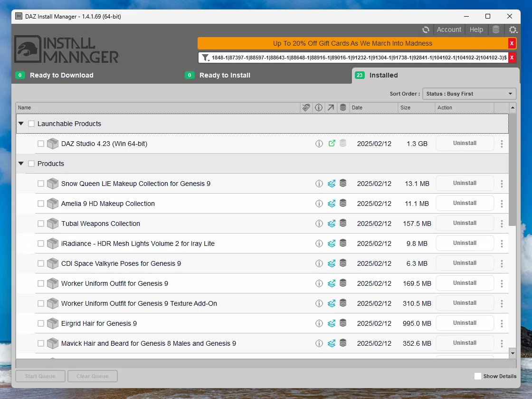
Task: Check the Products group checkbox
Action: click(31, 164)
